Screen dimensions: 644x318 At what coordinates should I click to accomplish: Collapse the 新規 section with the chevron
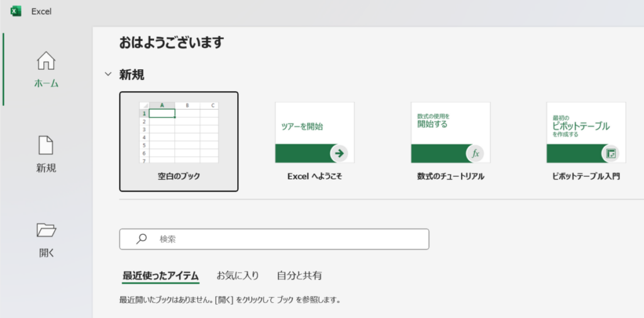(108, 75)
